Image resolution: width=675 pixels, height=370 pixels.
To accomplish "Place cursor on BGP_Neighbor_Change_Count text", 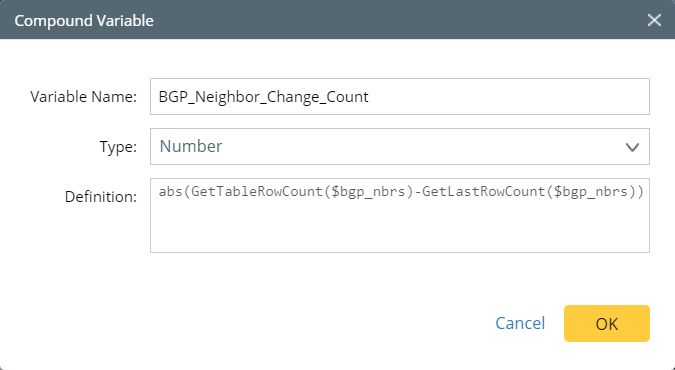I will pos(263,97).
